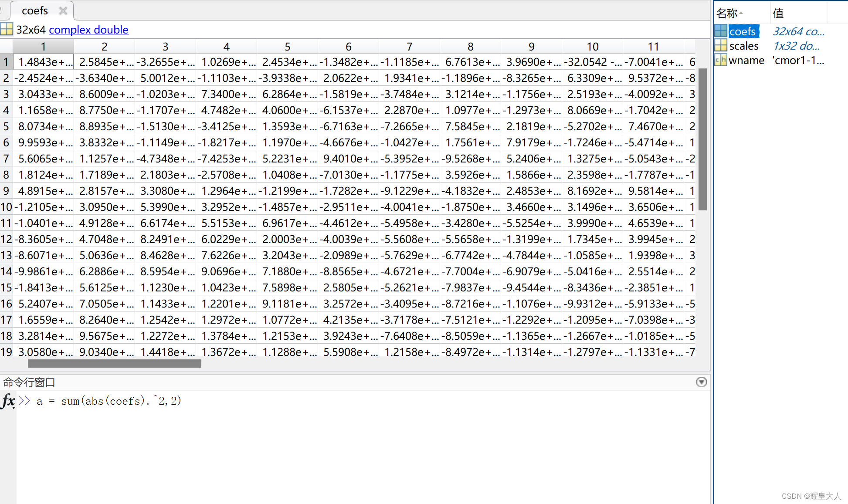Close the coefs variable tab
The width and height of the screenshot is (848, 504).
coord(63,10)
